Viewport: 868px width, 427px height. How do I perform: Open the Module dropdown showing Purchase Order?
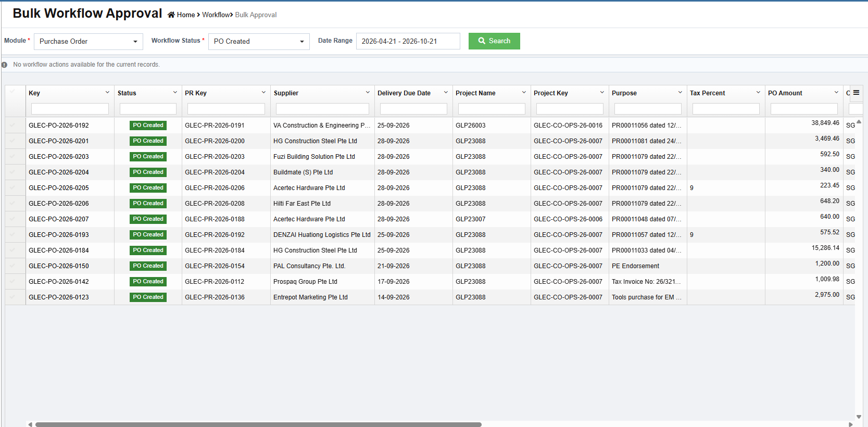[89, 41]
